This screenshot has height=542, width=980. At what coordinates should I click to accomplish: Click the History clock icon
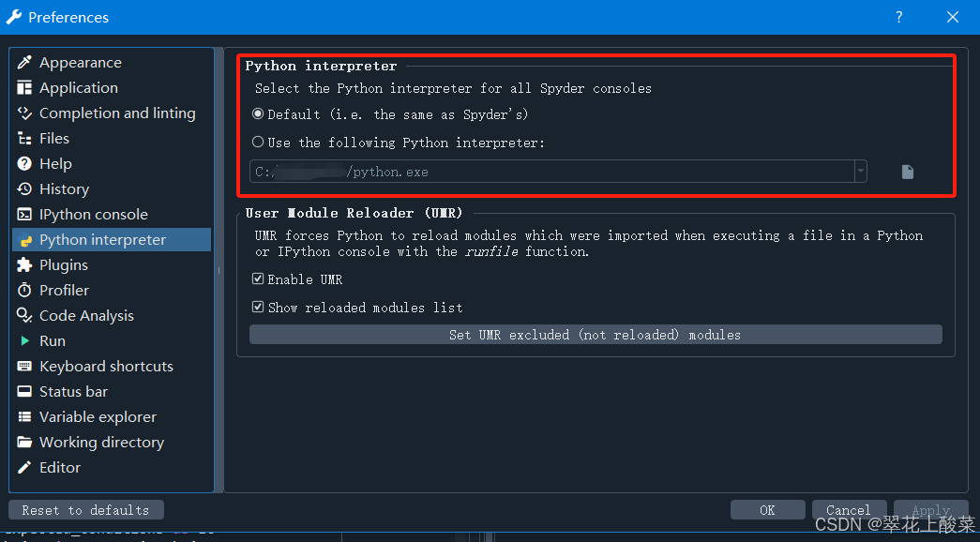coord(24,189)
